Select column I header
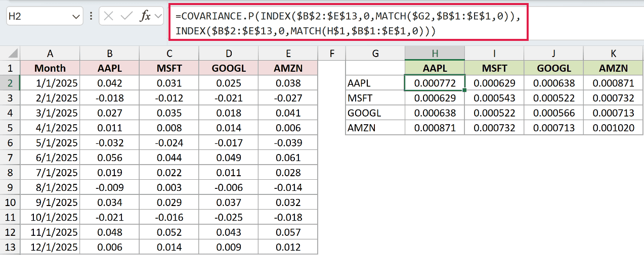 point(494,54)
